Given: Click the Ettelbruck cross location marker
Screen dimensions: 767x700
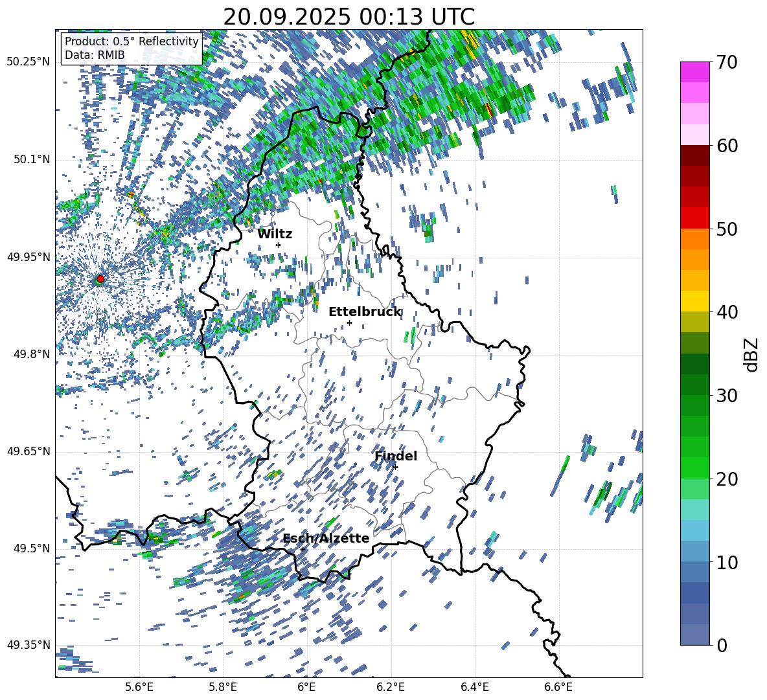Looking at the screenshot, I should (x=349, y=322).
